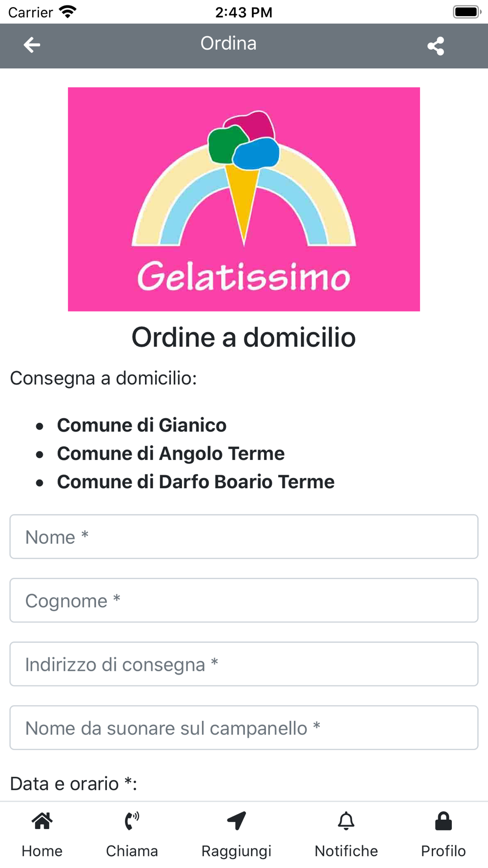Focus the Nome input field
This screenshot has width=488, height=868.
point(244,537)
